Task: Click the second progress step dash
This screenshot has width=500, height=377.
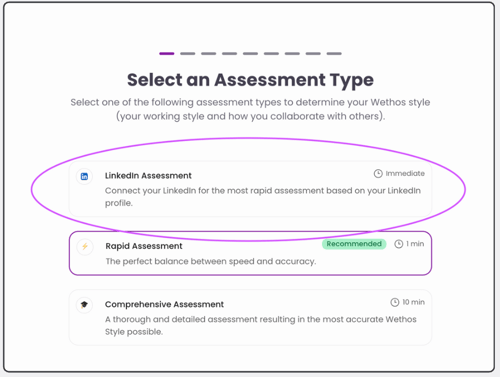Action: (x=188, y=53)
